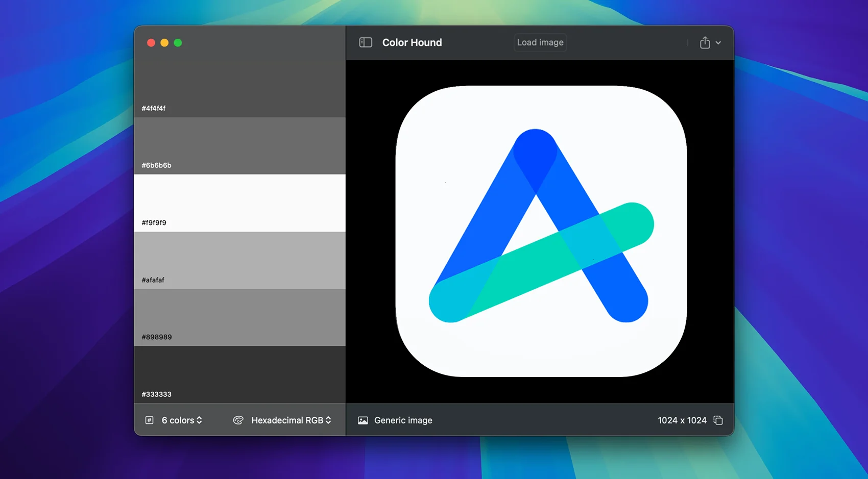Open the 6 colors count dropdown
Image resolution: width=868 pixels, height=479 pixels.
pos(182,420)
